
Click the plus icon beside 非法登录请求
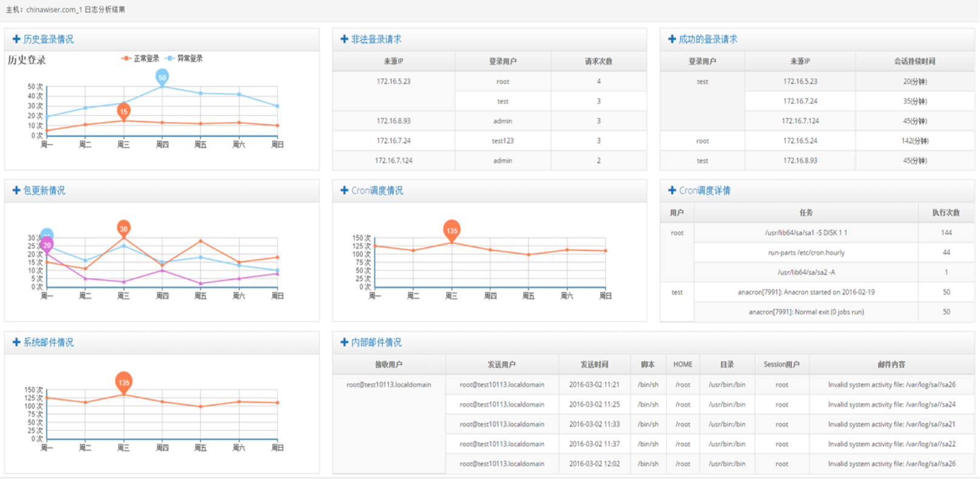[x=344, y=39]
